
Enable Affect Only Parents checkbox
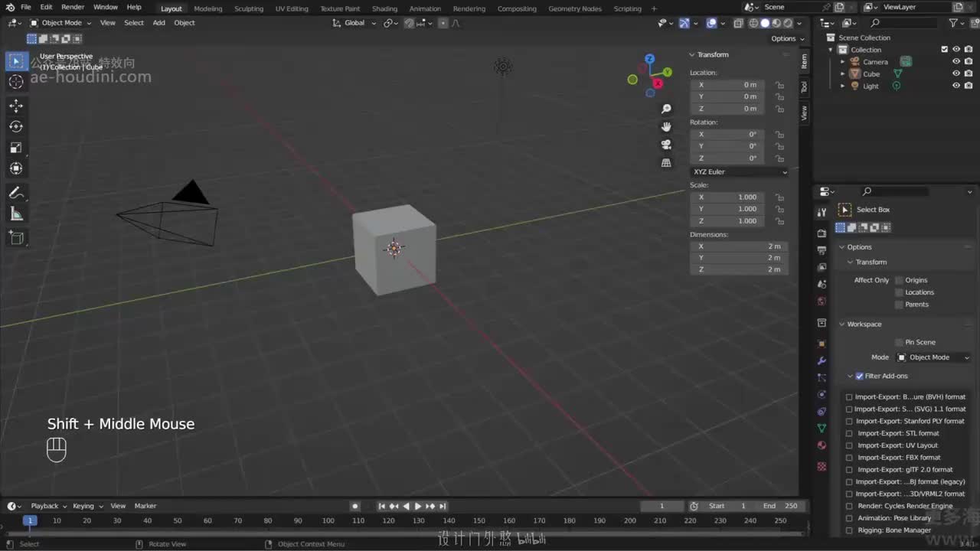(x=899, y=305)
